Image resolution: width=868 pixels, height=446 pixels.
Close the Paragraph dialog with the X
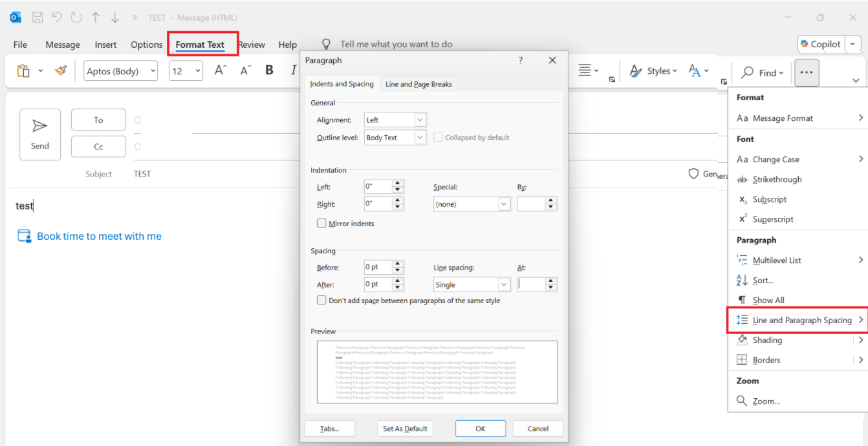click(x=552, y=60)
